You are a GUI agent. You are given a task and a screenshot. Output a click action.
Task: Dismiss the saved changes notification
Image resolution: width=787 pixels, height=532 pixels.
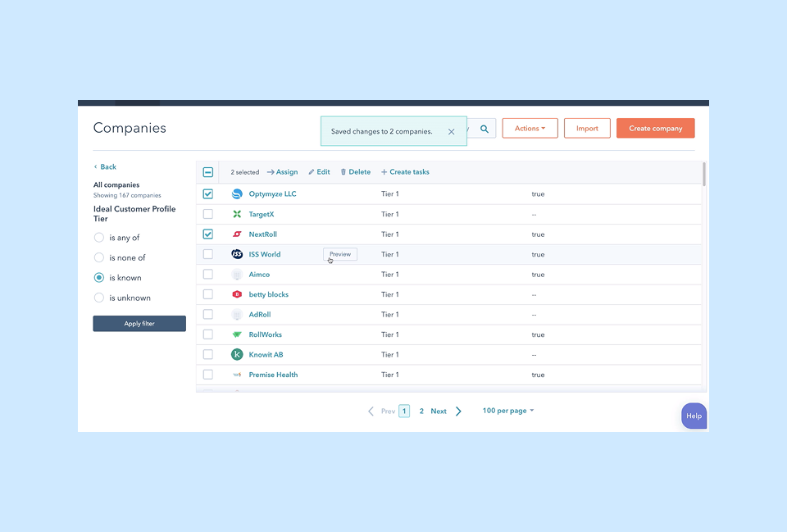point(451,132)
